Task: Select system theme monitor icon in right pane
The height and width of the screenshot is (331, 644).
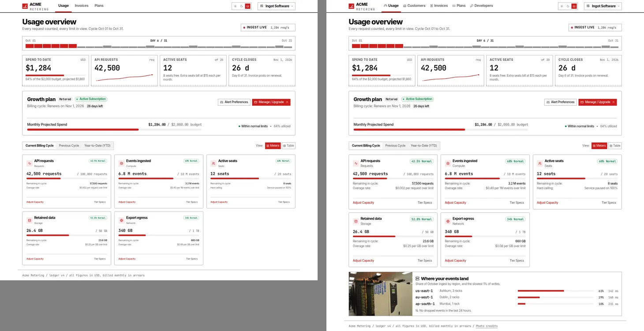Action: point(574,6)
